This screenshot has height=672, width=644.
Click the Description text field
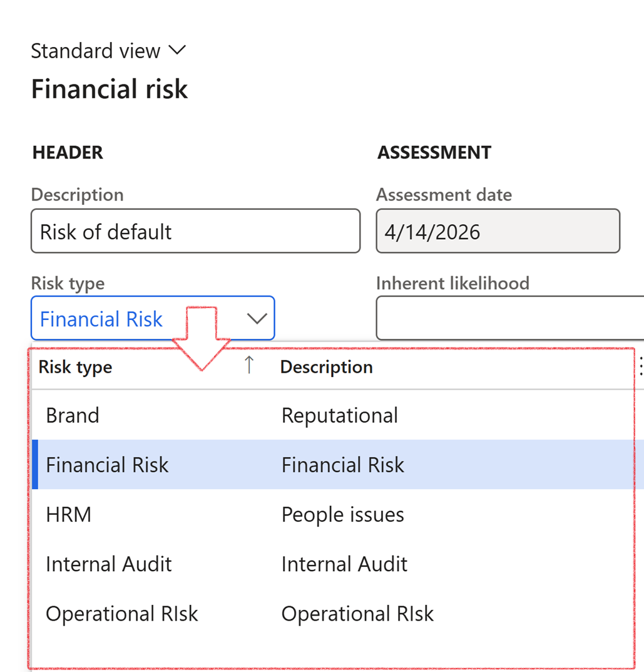pos(195,232)
